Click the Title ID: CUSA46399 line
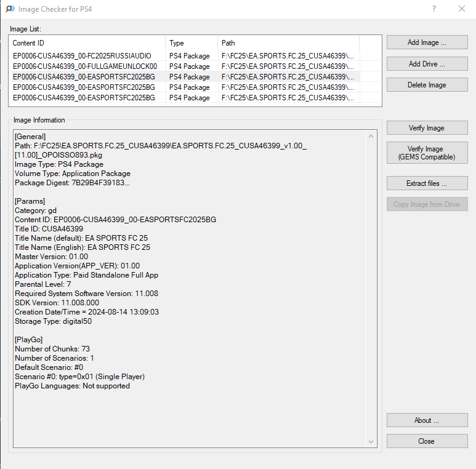 pos(49,229)
